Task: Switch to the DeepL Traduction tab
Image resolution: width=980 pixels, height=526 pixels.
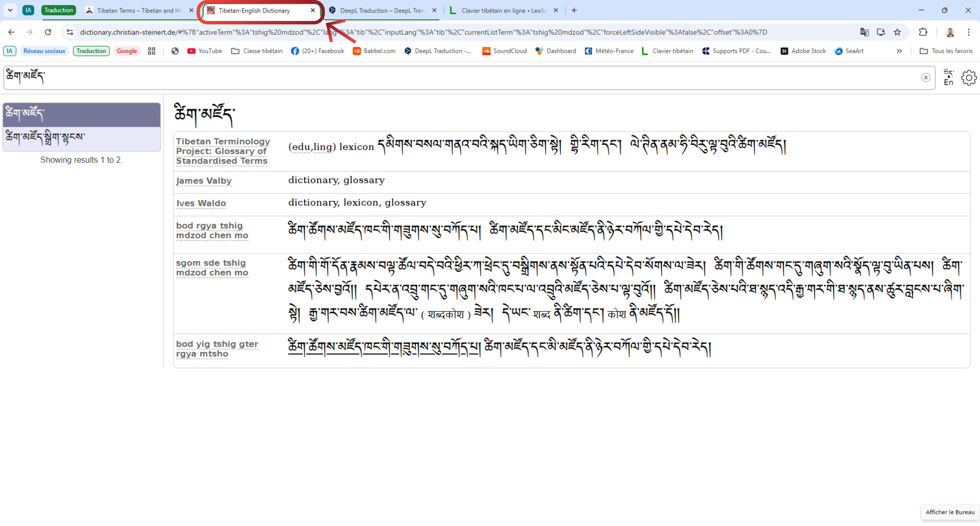Action: pos(381,10)
